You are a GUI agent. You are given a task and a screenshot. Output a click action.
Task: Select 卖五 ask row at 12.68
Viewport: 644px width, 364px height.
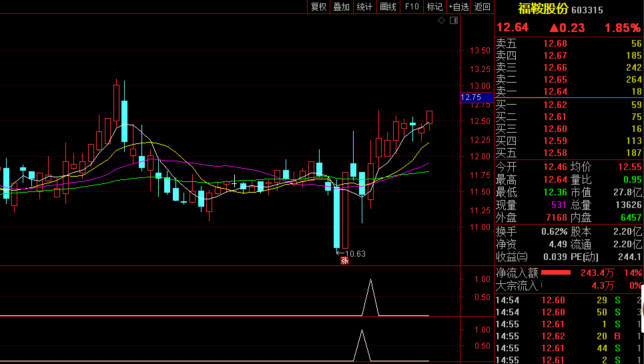[569, 43]
